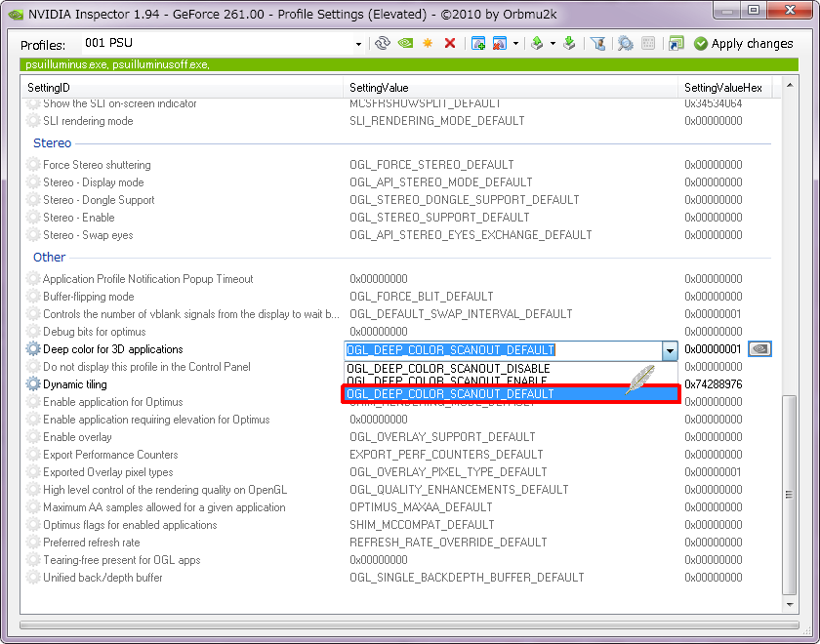Viewport: 820px width, 644px height.
Task: Open the greyed-out bit value editor icon
Action: pyautogui.click(x=648, y=43)
